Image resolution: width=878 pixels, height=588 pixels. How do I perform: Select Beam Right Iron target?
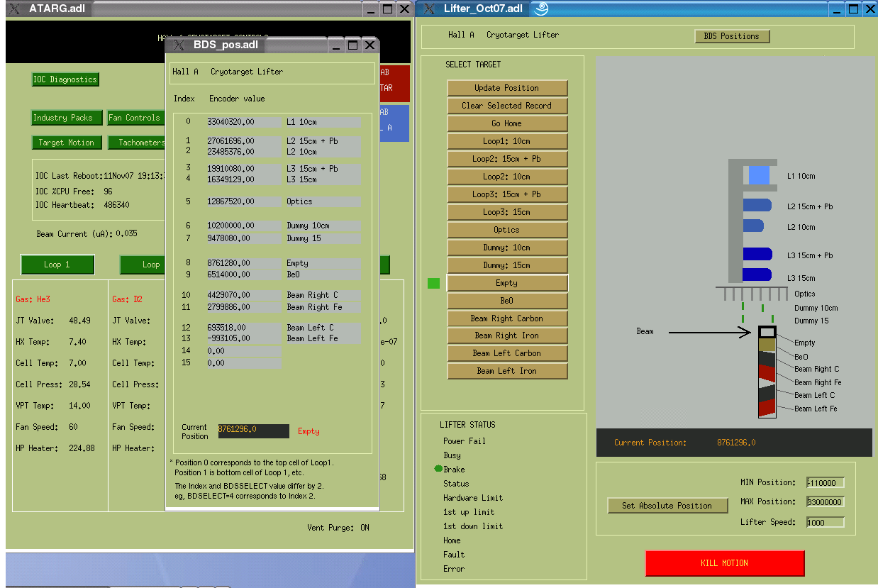click(507, 335)
